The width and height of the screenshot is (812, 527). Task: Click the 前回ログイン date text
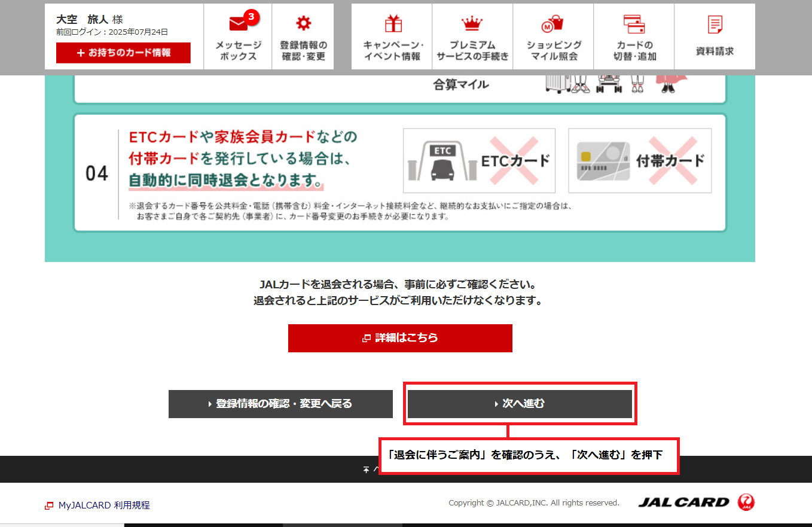[x=112, y=32]
